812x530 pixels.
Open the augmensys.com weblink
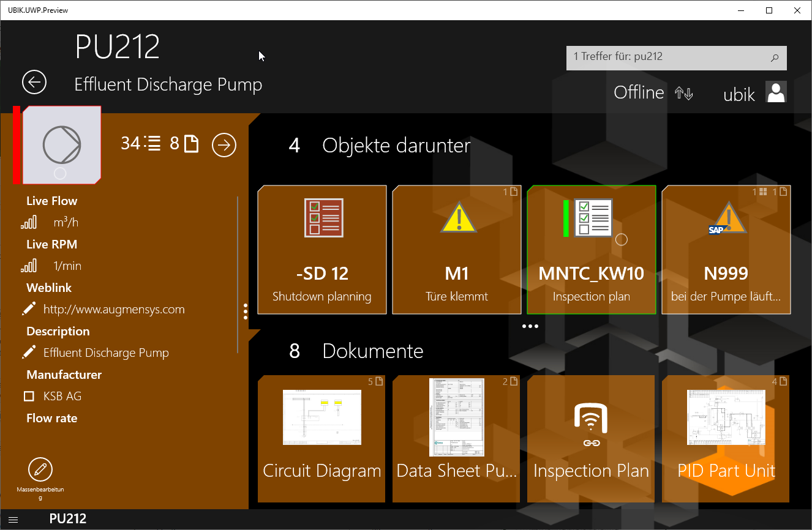(x=114, y=309)
